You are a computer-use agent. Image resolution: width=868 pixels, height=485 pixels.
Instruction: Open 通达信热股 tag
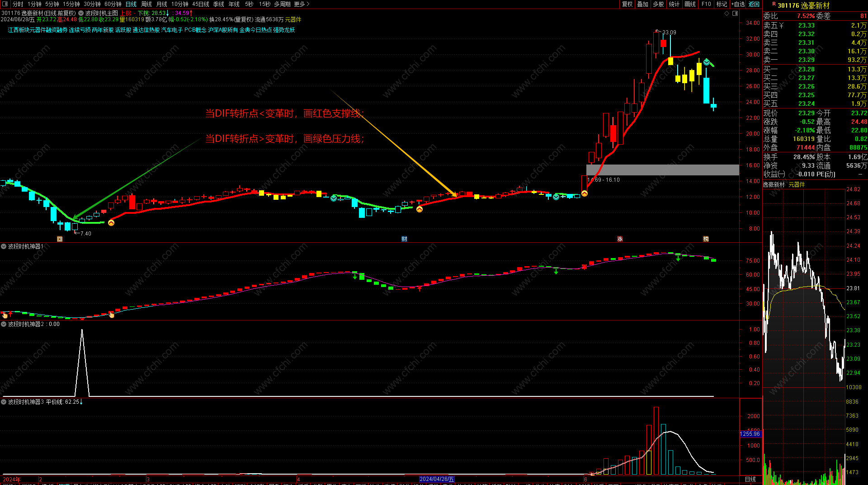pos(146,30)
